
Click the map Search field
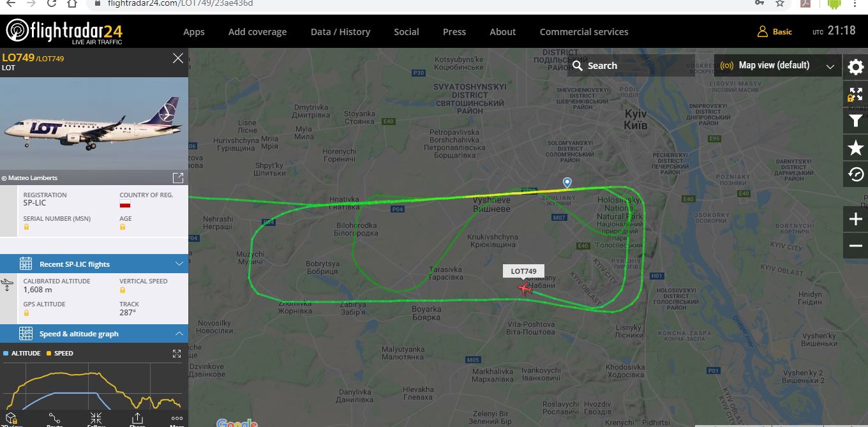[x=631, y=65]
